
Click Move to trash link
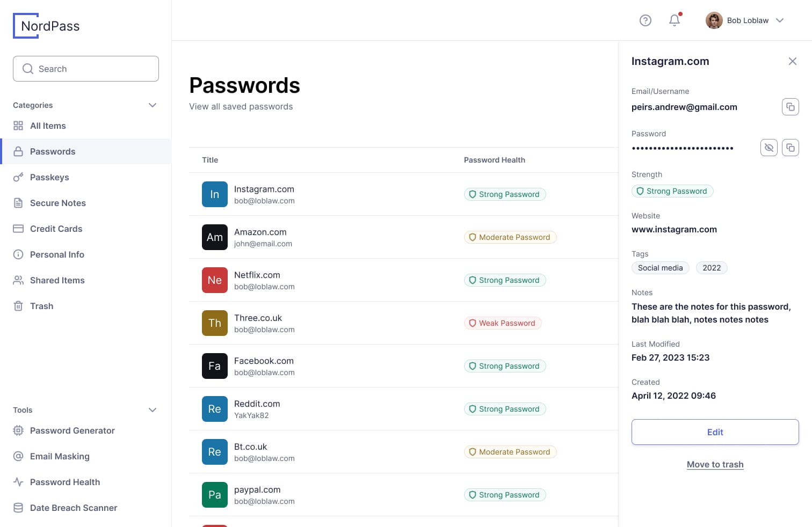715,465
